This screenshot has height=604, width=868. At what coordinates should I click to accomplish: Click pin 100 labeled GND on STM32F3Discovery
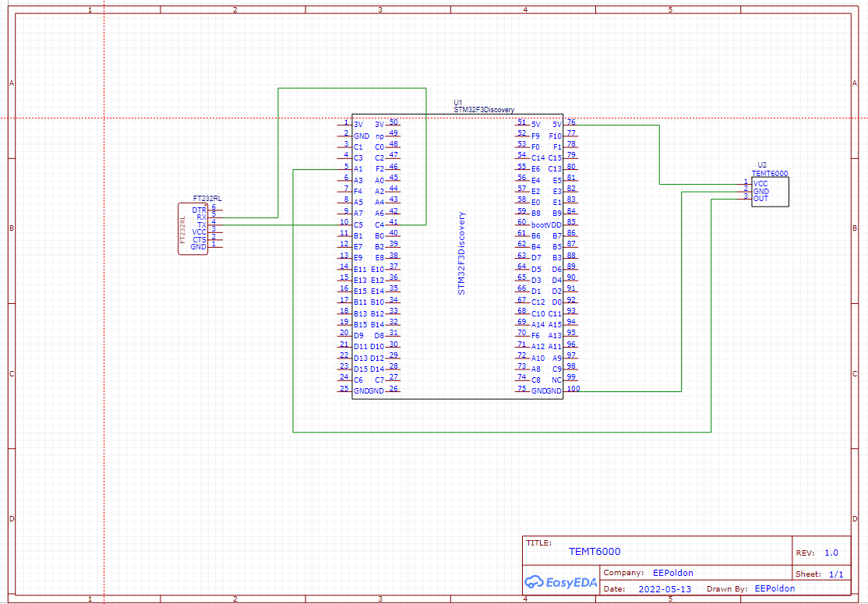click(572, 391)
